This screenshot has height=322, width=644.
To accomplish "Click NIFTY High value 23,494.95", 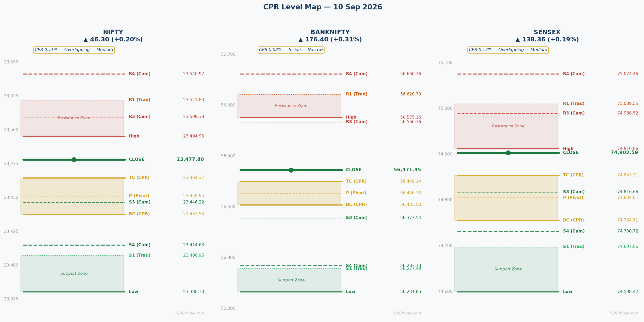I will [194, 136].
